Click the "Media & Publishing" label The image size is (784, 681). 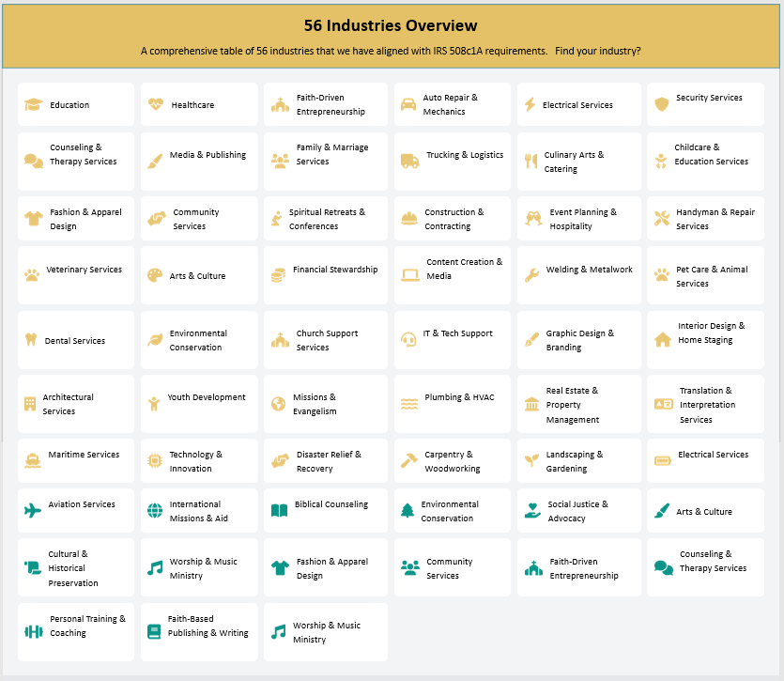(208, 155)
